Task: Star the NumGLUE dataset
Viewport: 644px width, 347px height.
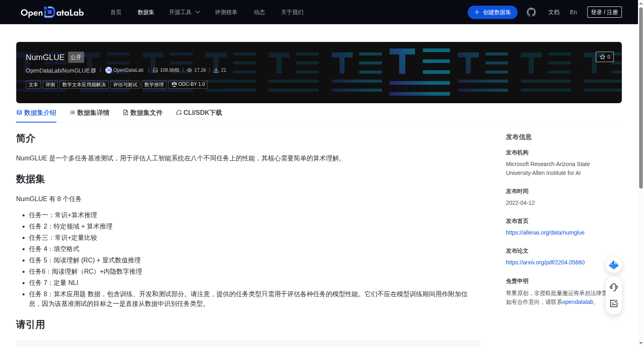Action: [605, 57]
